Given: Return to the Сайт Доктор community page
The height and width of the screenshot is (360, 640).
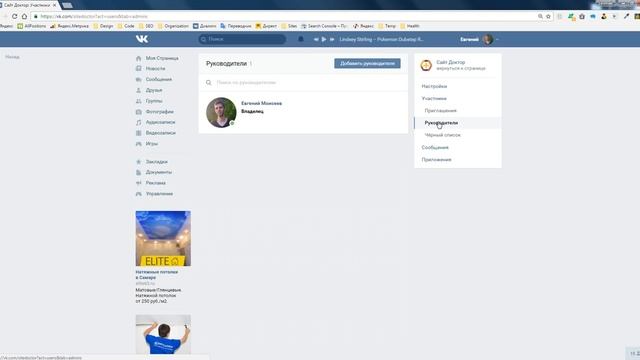Looking at the screenshot, I should 461,69.
